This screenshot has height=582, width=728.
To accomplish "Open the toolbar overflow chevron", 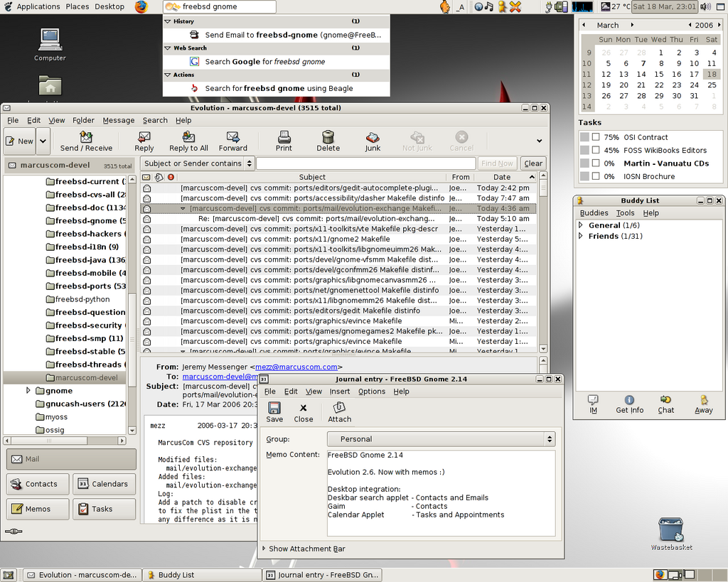I will coord(539,141).
